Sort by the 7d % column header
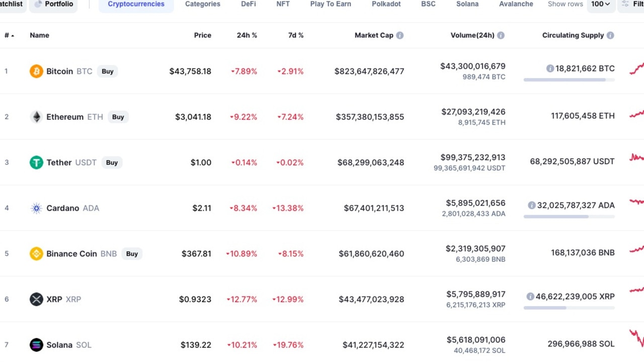Image resolution: width=644 pixels, height=362 pixels. [296, 35]
